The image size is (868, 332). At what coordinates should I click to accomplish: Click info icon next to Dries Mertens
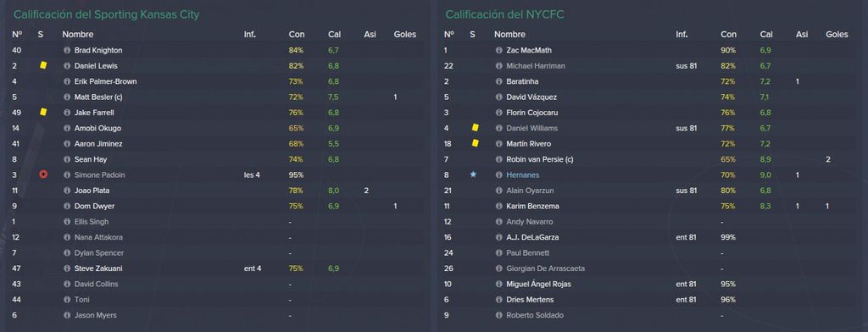498,299
